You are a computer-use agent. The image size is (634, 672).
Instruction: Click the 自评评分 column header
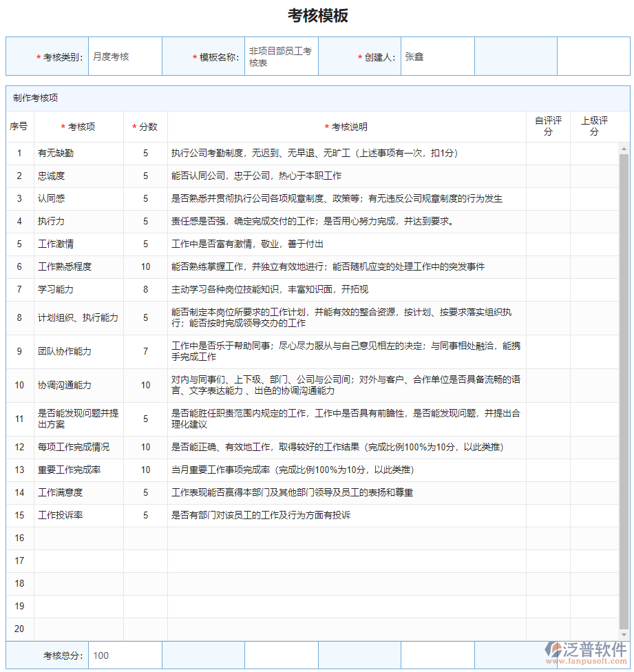point(547,127)
